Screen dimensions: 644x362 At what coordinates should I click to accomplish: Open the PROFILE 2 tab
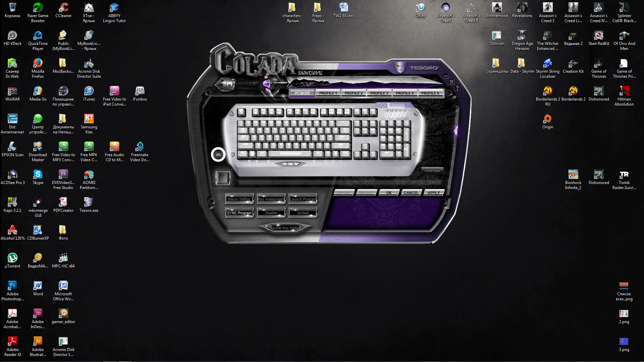354,93
